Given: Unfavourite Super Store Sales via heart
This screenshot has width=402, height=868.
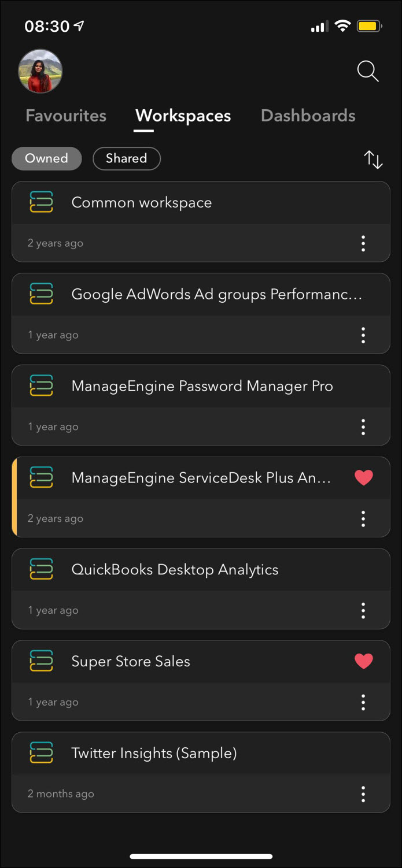Looking at the screenshot, I should 364,661.
